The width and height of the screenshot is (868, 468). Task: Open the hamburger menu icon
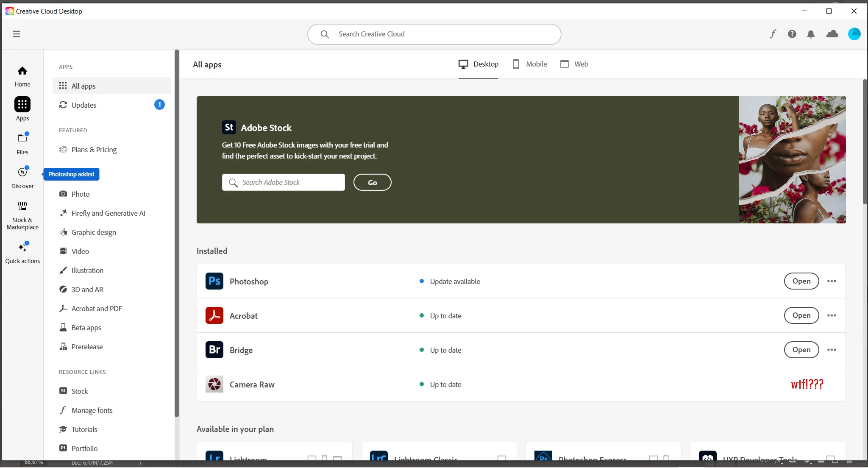point(17,34)
